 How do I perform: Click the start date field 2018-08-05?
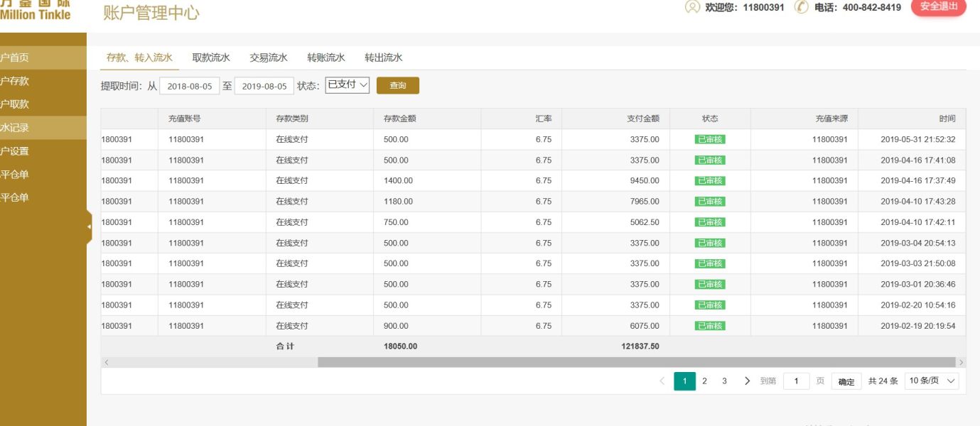pyautogui.click(x=189, y=86)
